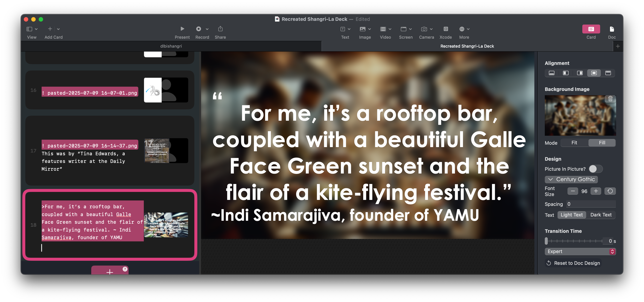644x302 pixels.
Task: Select the Card inspector button
Action: point(591,29)
